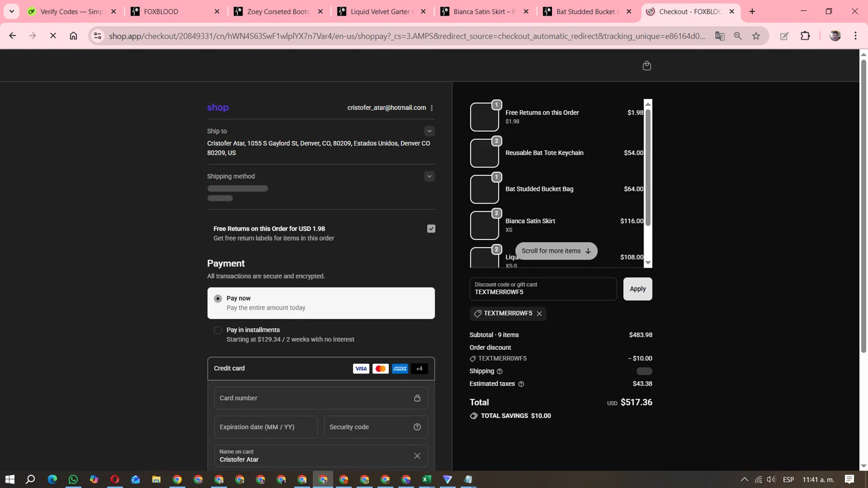Open Excel from the taskbar
The height and width of the screenshot is (488, 868).
(426, 479)
